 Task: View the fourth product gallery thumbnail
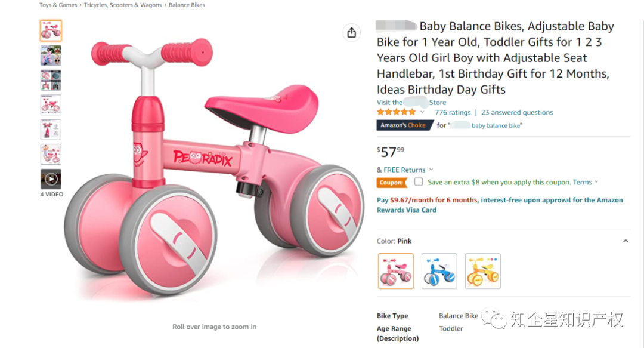[x=51, y=105]
